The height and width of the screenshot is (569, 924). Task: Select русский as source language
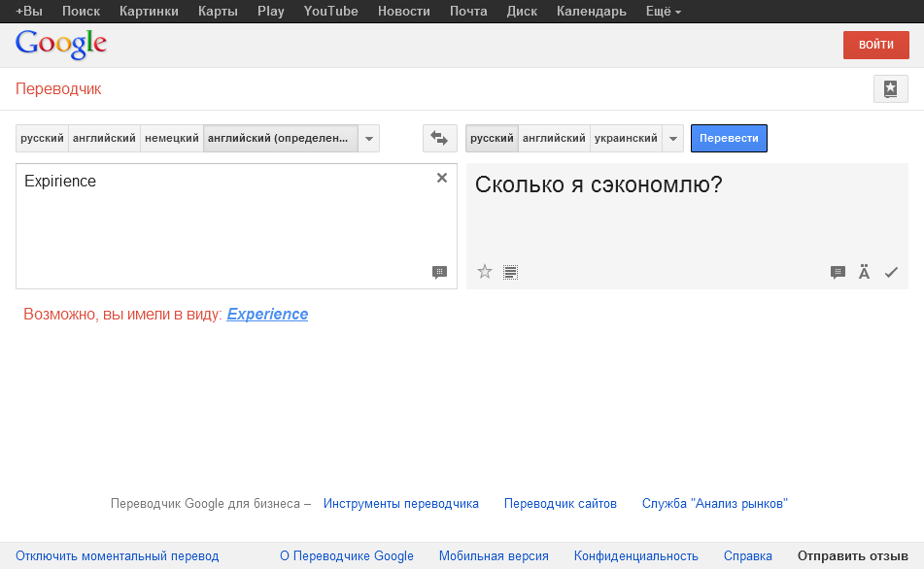pos(42,139)
